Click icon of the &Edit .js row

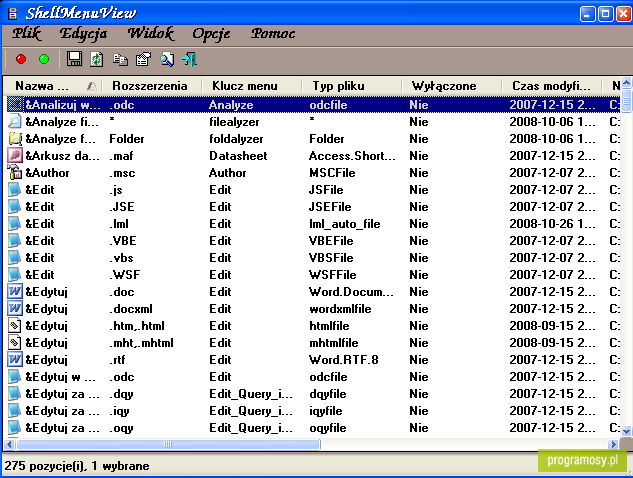coord(15,189)
